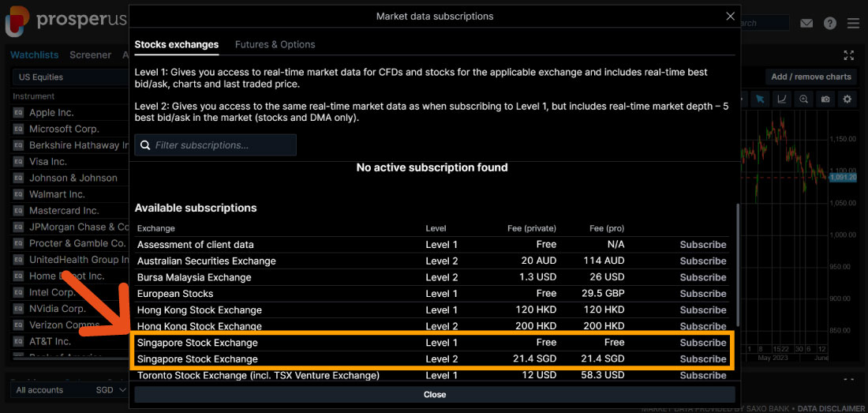Open the Watchlists tab
The width and height of the screenshot is (868, 413).
pos(34,54)
